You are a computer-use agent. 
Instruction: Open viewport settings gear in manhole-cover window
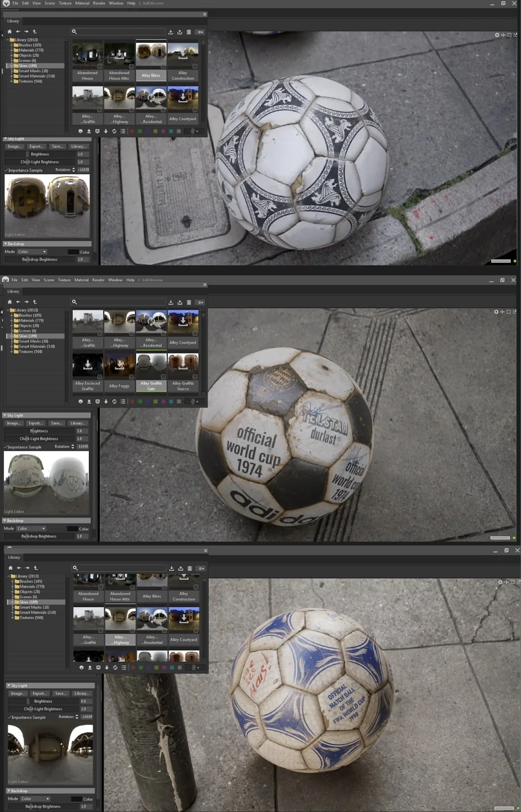[497, 35]
